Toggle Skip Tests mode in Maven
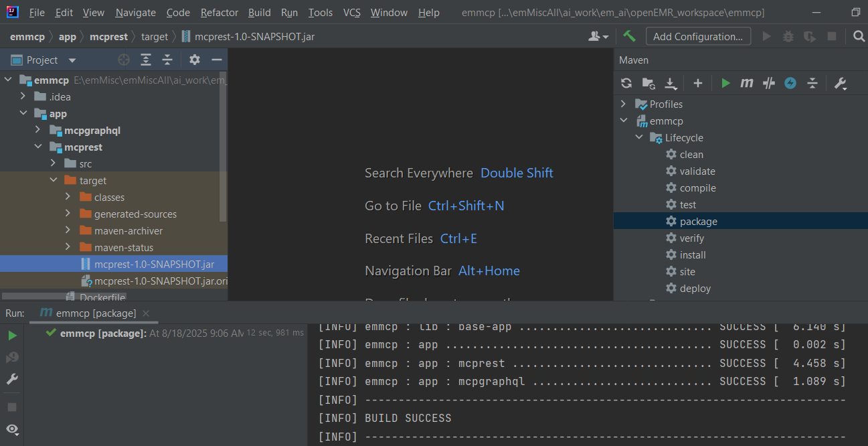The width and height of the screenshot is (868, 446). click(x=790, y=83)
